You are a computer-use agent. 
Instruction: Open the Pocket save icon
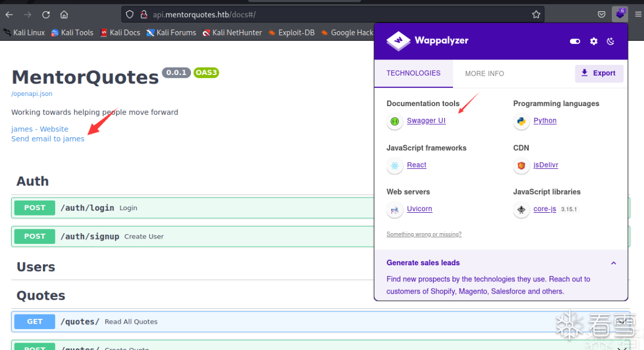pyautogui.click(x=602, y=14)
